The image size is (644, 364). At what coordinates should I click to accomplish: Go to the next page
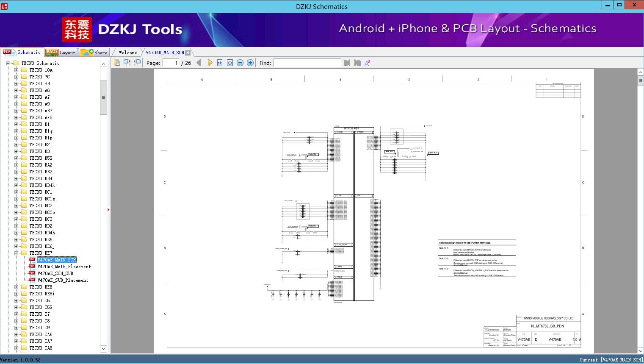[x=210, y=63]
